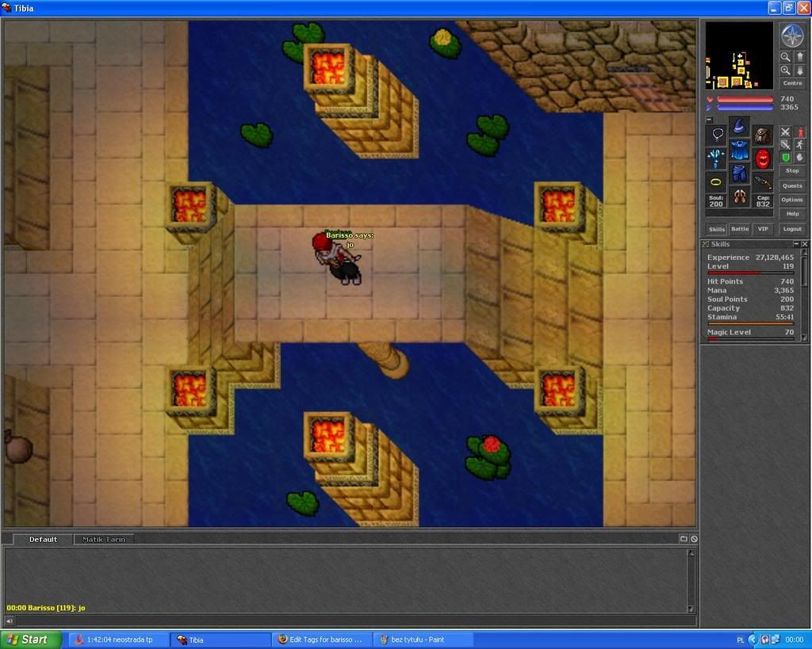Click the Experience value 27,128,465

pos(774,258)
